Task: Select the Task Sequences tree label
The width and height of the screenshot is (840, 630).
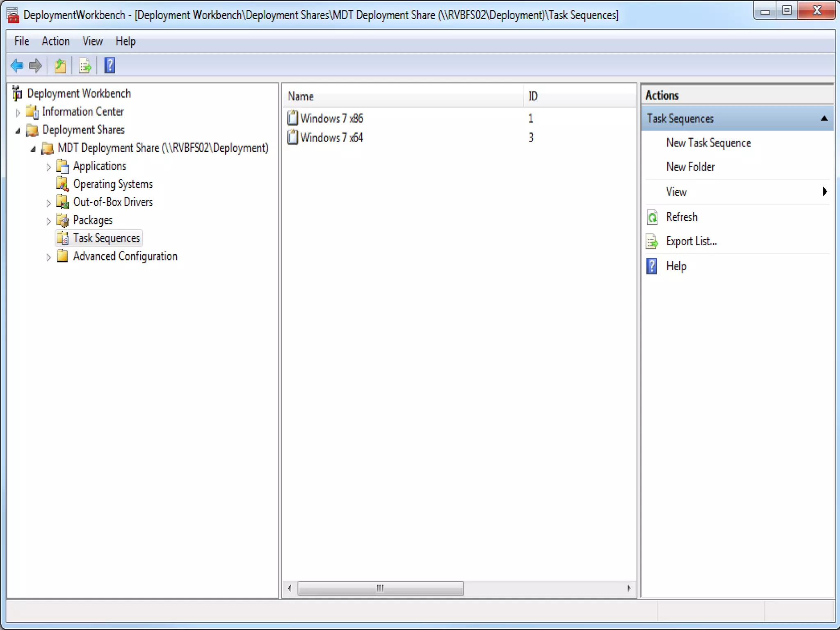Action: point(107,238)
